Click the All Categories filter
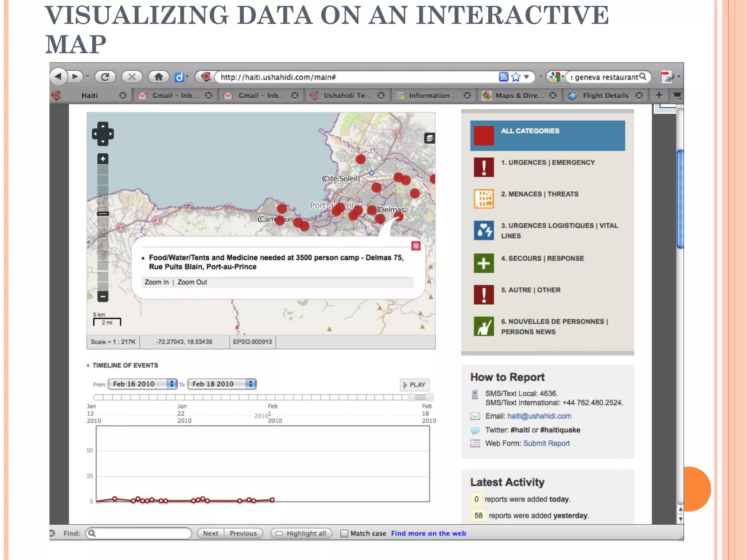Viewport: 747px width, 560px height. 547,136
